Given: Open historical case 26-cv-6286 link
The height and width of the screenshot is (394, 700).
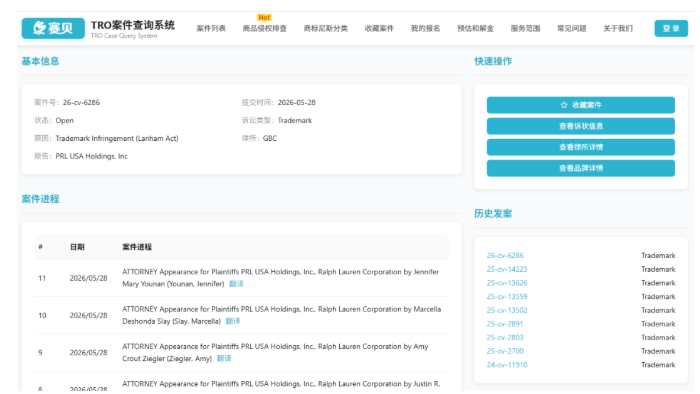Looking at the screenshot, I should point(505,255).
